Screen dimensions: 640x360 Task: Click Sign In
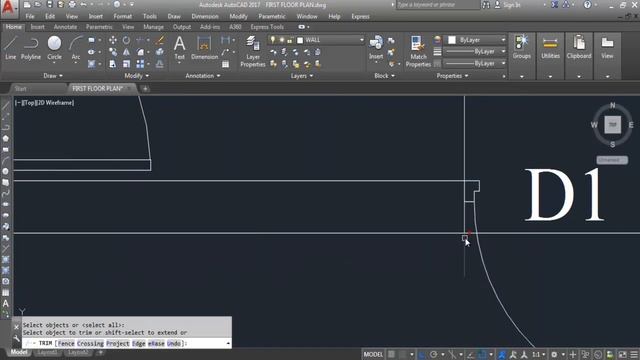point(511,5)
